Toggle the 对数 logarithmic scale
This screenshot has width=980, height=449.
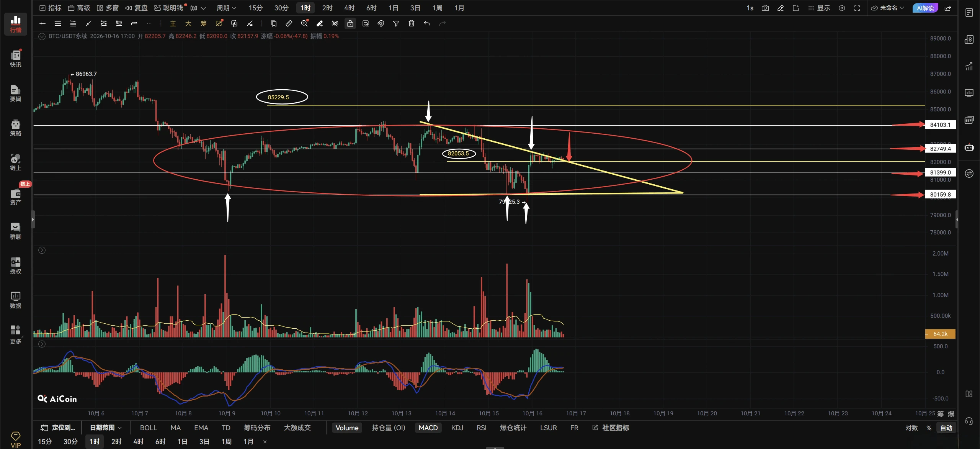point(911,428)
